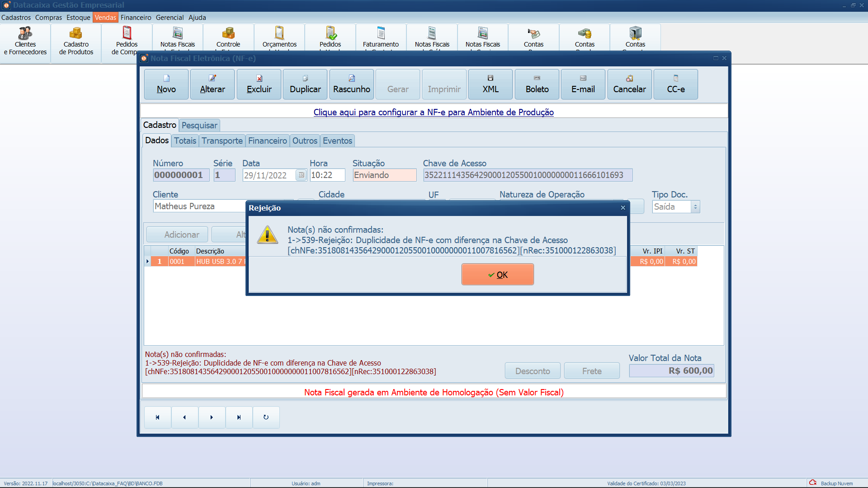
Task: Click the Transporte tab
Action: 222,141
